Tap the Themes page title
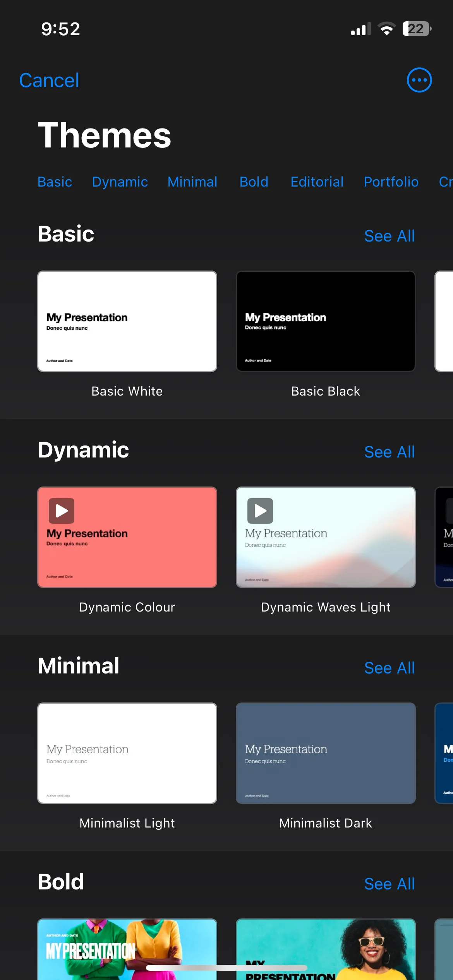Image resolution: width=453 pixels, height=980 pixels. [x=105, y=135]
